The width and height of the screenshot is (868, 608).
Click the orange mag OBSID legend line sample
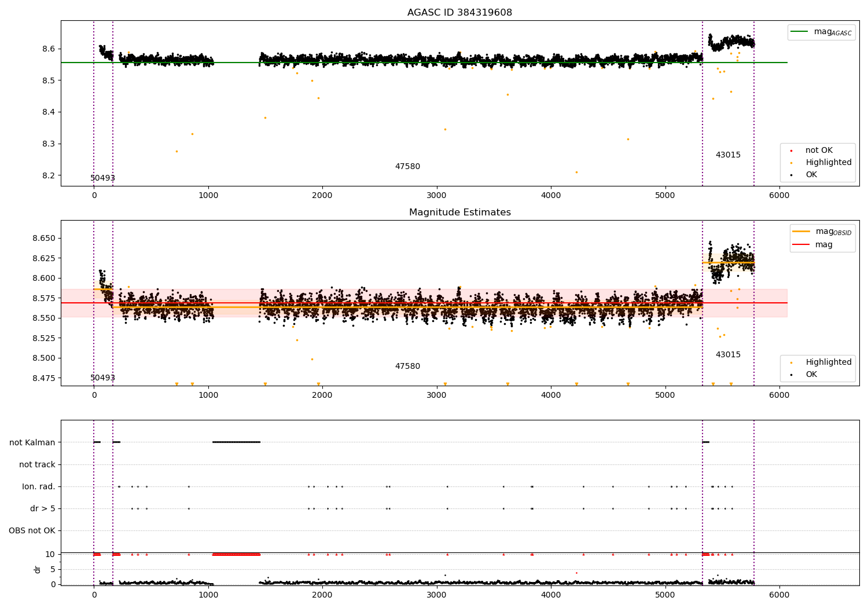[801, 232]
